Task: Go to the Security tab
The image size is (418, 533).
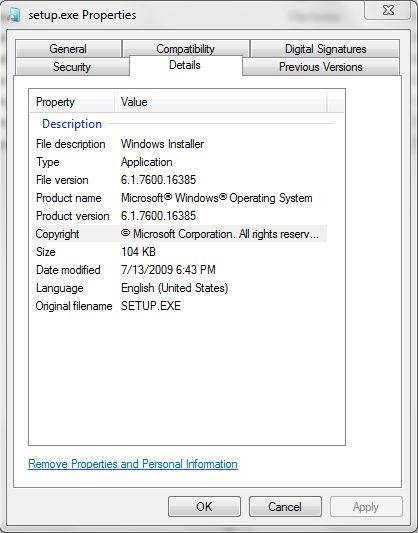Action: [72, 67]
